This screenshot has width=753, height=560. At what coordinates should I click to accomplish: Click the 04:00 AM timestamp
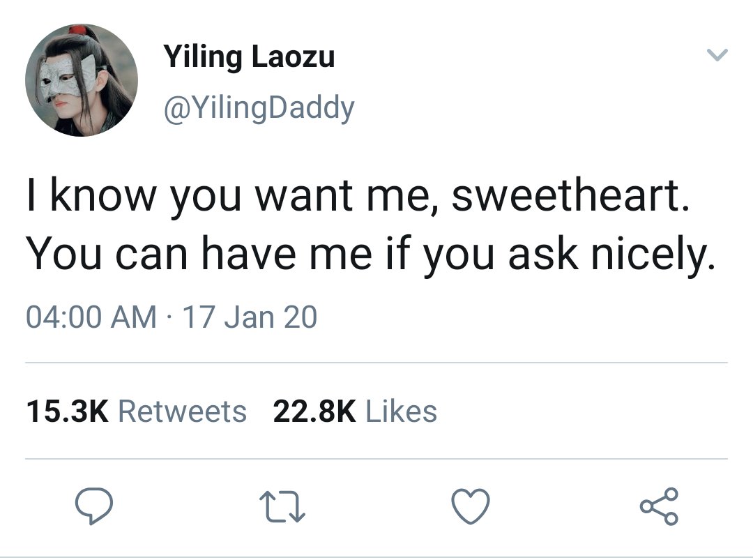click(91, 317)
